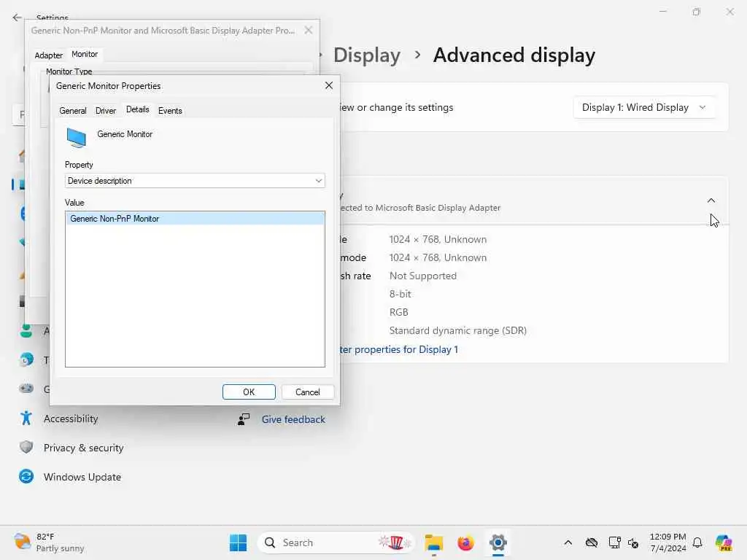
Task: Go to the Display breadcrumb
Action: point(367,55)
